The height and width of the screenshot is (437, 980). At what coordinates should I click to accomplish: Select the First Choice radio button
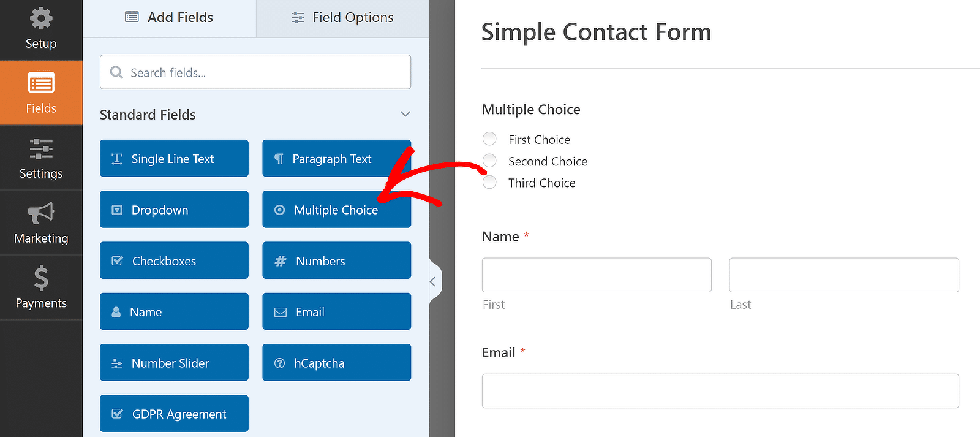pyautogui.click(x=489, y=139)
